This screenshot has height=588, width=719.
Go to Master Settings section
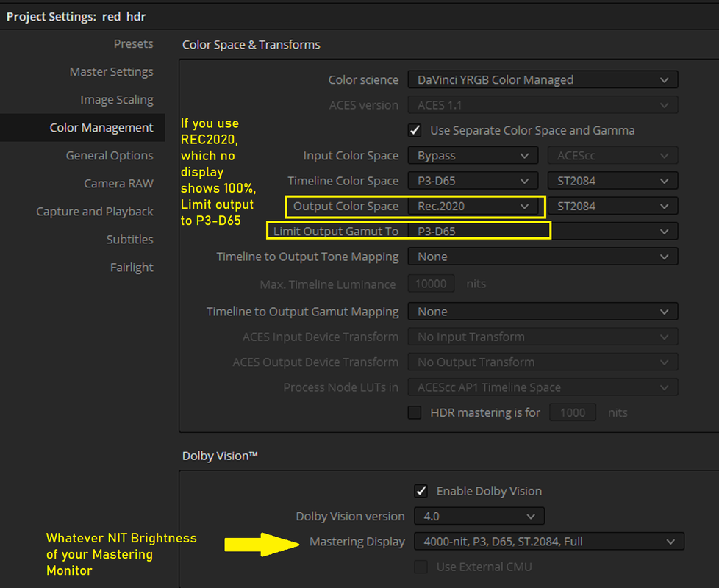point(112,72)
